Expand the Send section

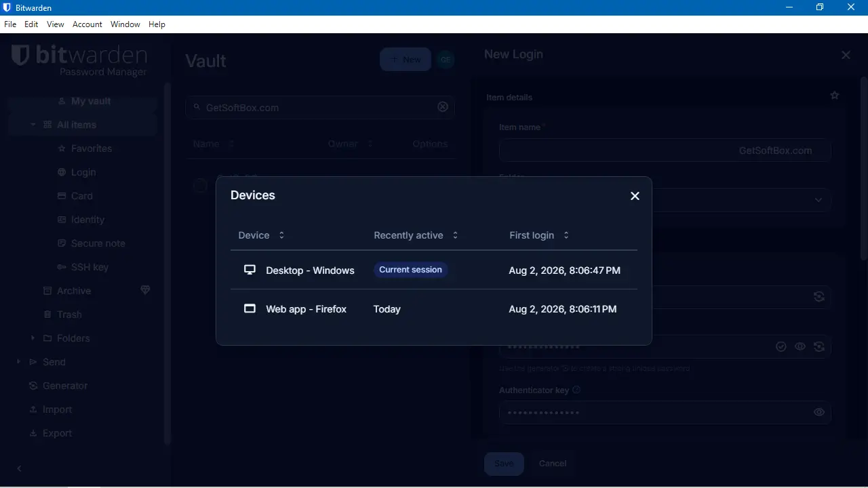[18, 362]
